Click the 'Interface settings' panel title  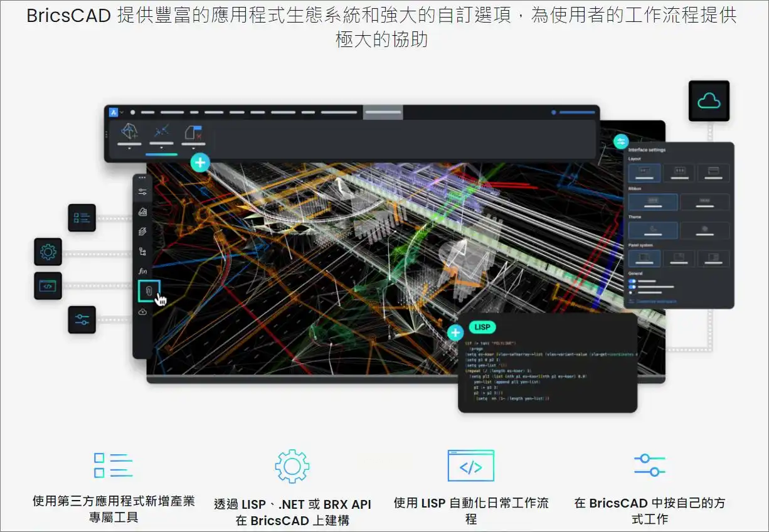[647, 150]
